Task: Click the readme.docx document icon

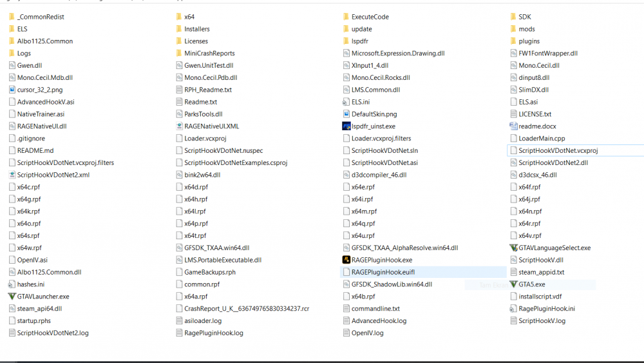Action: (x=513, y=126)
